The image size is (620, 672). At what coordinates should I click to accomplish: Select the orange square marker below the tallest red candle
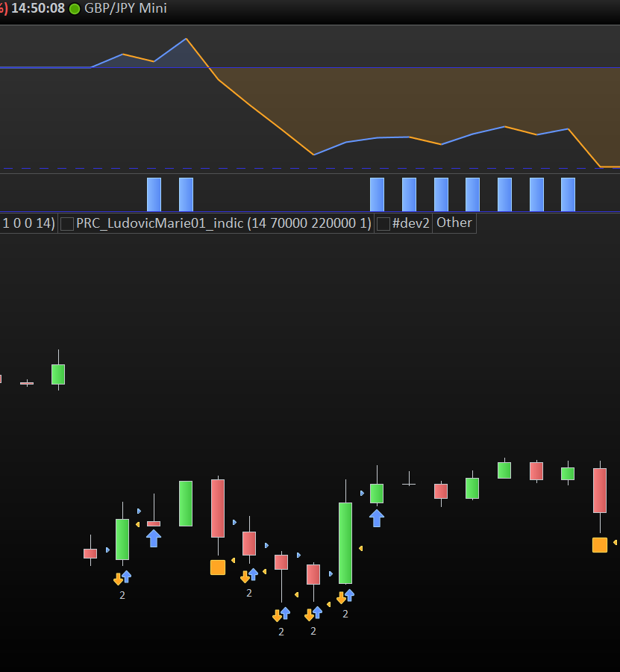pyautogui.click(x=218, y=567)
